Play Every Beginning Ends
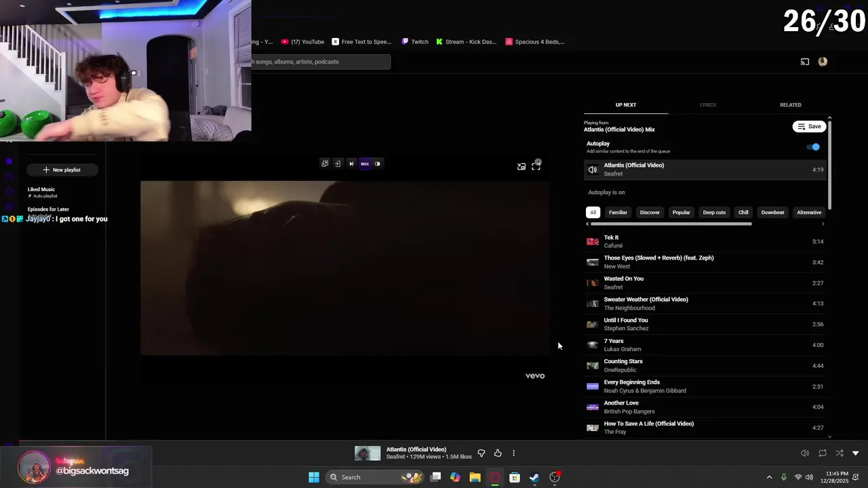868x488 pixels. point(705,386)
